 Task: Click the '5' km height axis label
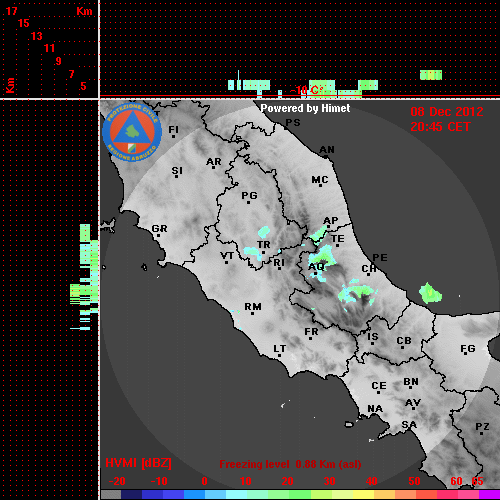pyautogui.click(x=83, y=86)
